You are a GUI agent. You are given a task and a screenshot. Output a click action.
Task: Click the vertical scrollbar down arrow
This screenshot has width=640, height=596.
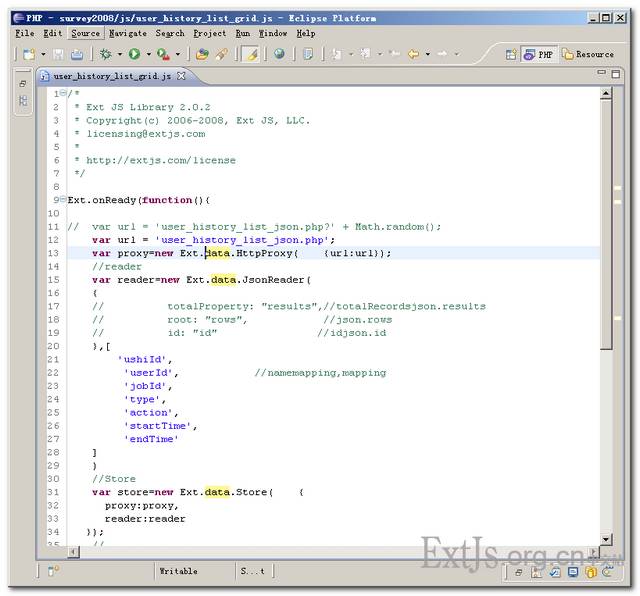click(606, 539)
